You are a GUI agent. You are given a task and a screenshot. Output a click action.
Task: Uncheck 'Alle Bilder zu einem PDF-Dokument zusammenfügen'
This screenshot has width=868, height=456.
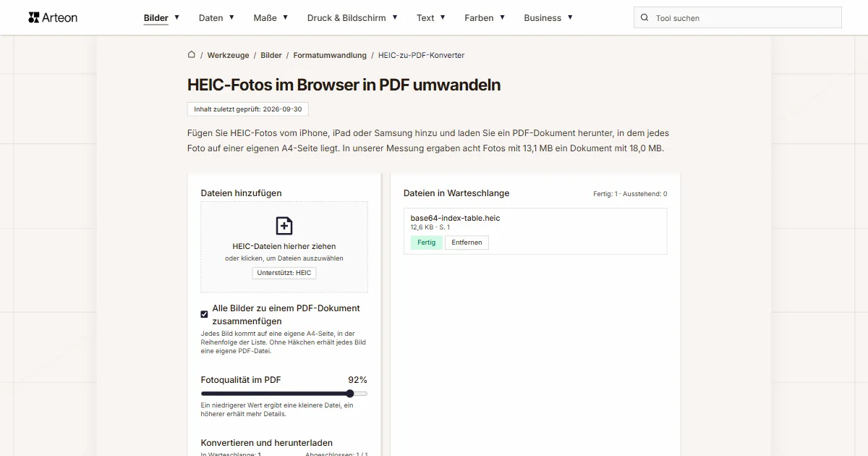coord(204,314)
